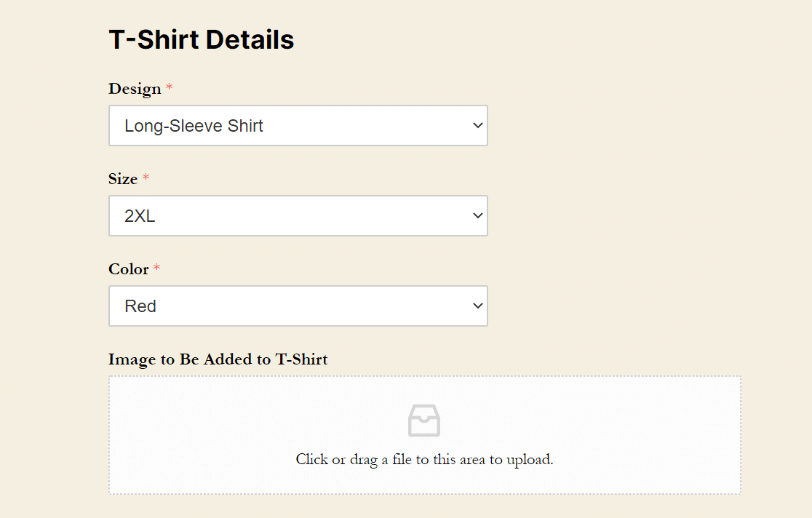Click the Color dropdown chevron arrow

pos(477,306)
